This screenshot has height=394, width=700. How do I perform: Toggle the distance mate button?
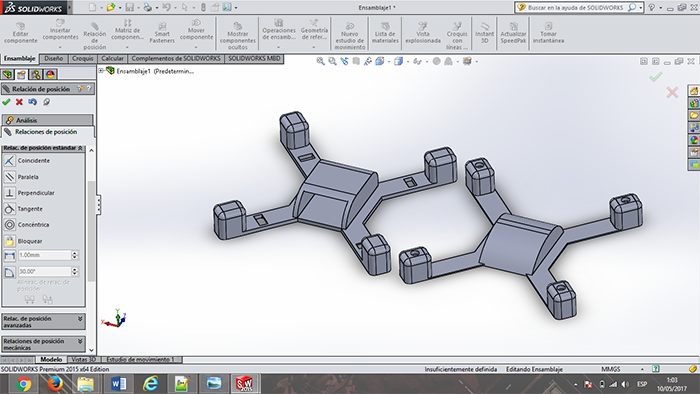[x=9, y=255]
